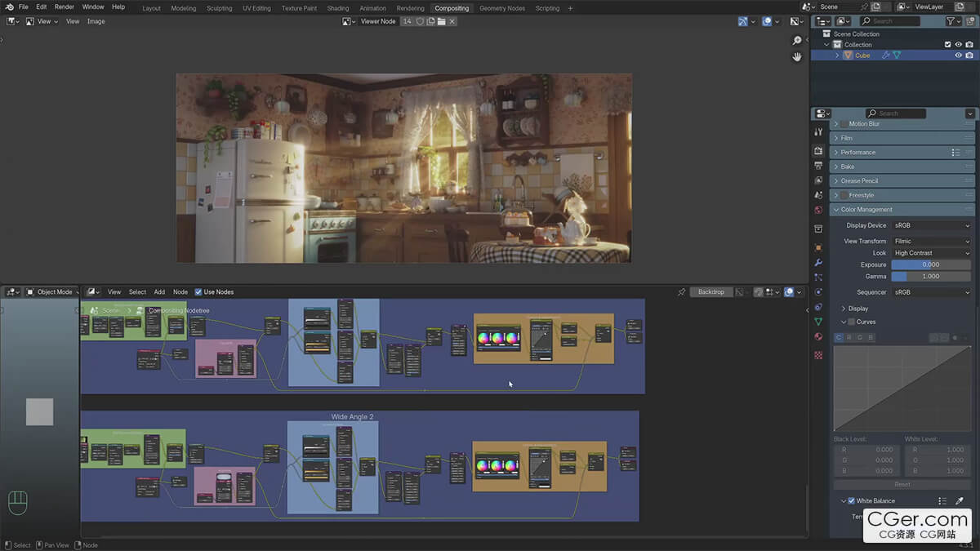Viewport: 980px width, 551px height.
Task: Expand the Performance panel
Action: [x=857, y=153]
